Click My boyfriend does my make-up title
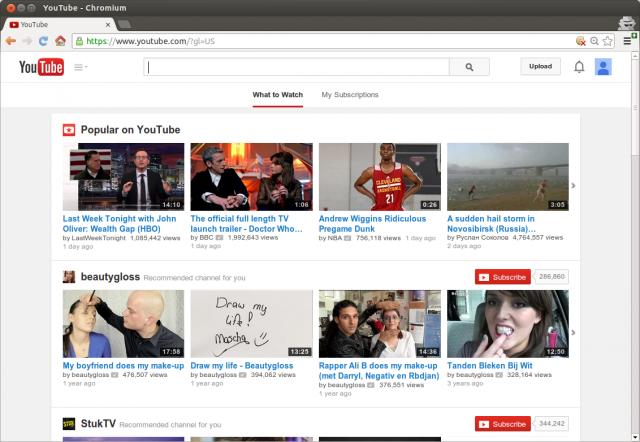640x442 pixels. (x=123, y=366)
